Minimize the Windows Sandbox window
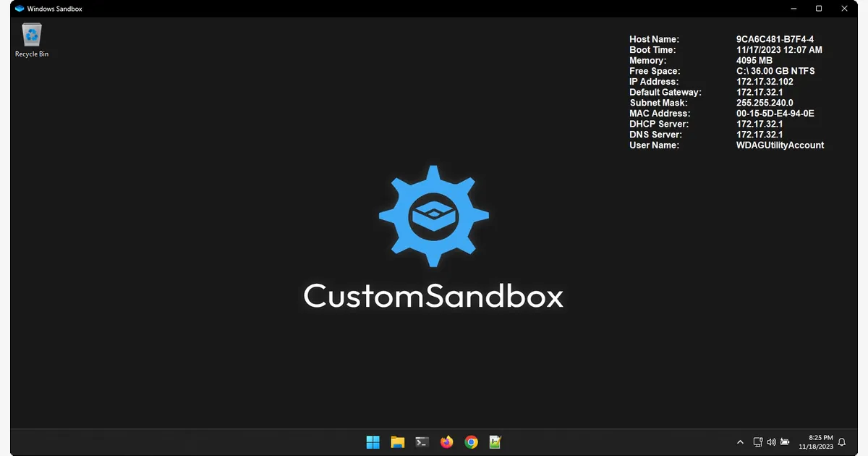The image size is (868, 456). pos(793,9)
